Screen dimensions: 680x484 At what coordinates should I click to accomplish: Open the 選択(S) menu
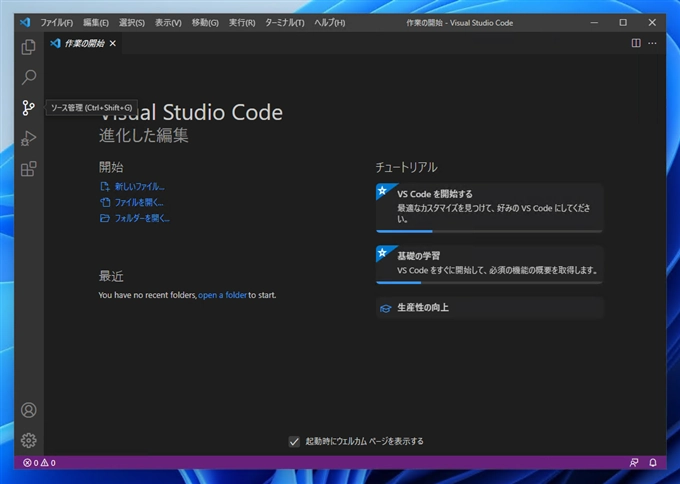[132, 23]
